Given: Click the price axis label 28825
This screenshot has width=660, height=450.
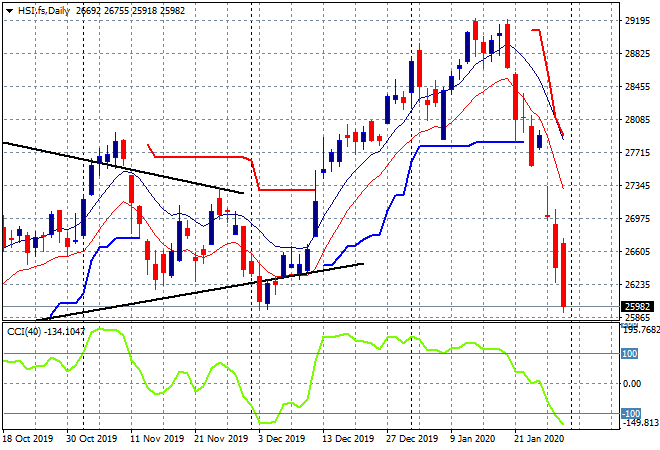Looking at the screenshot, I should [x=637, y=54].
